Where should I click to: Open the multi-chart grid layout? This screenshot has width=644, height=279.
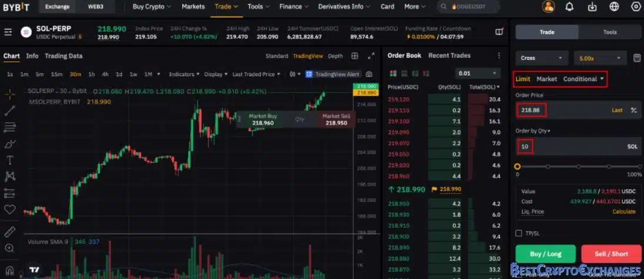(x=355, y=56)
